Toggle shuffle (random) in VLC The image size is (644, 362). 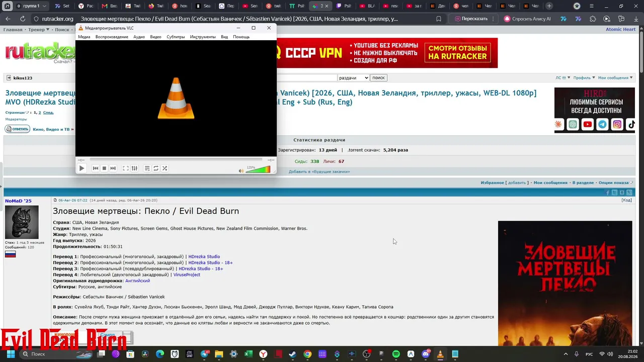(165, 168)
